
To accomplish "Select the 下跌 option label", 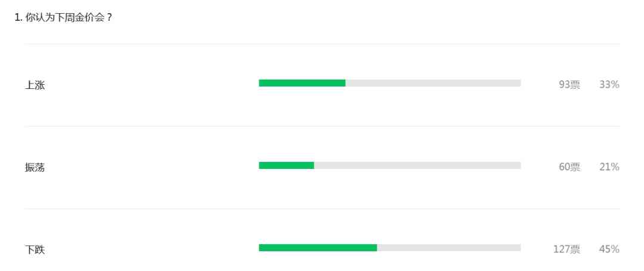I will pos(35,250).
